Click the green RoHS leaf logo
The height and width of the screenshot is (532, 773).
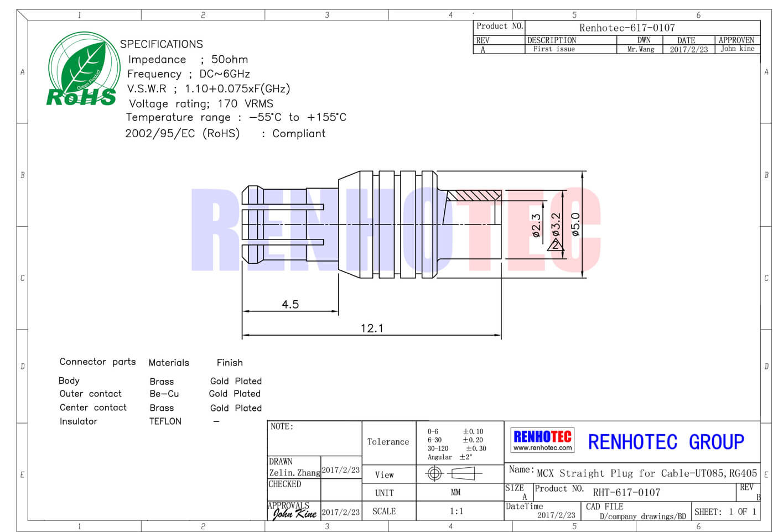83,70
